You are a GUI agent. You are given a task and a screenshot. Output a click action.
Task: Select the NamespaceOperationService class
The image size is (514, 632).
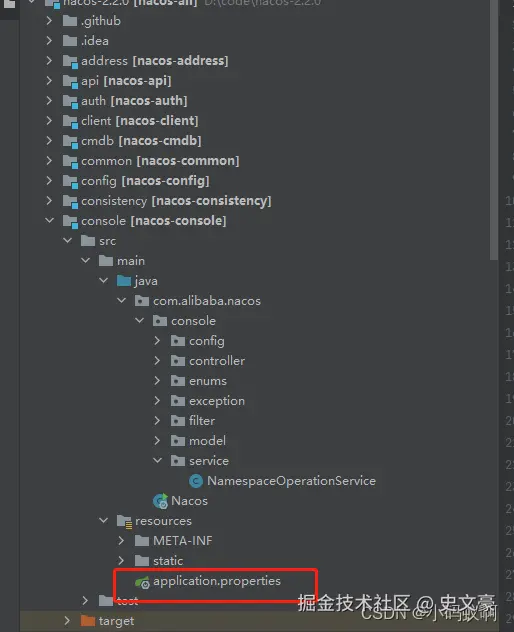pos(291,481)
